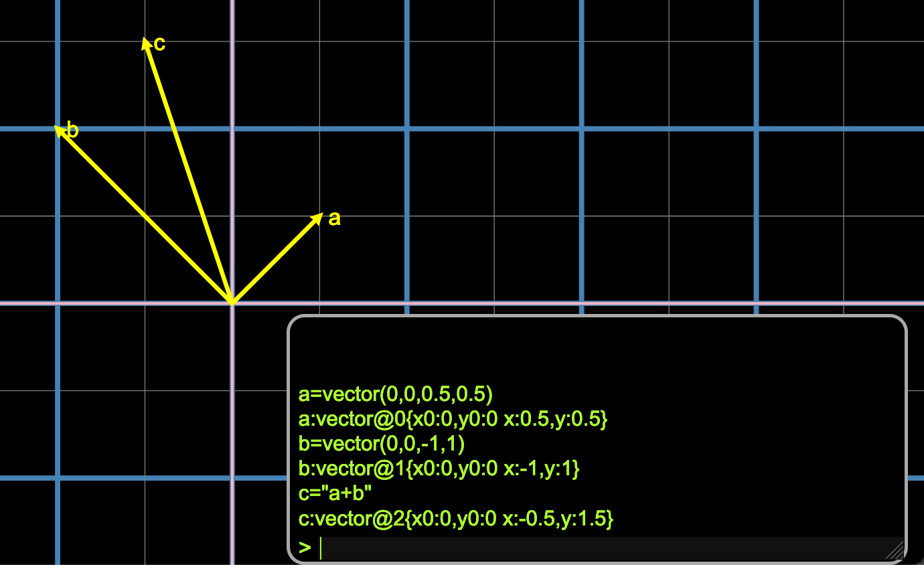Select the yellow label "a" beside vector

pyautogui.click(x=334, y=218)
